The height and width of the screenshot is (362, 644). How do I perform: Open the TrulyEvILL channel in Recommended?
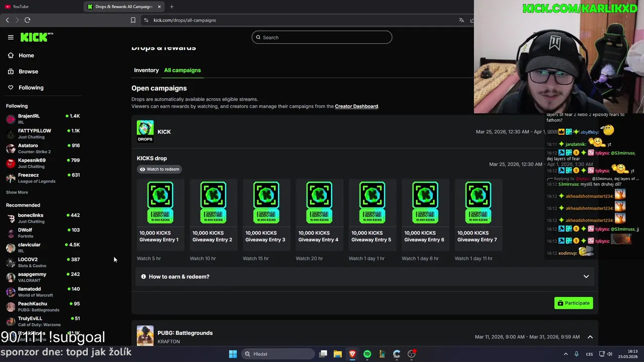(43, 321)
